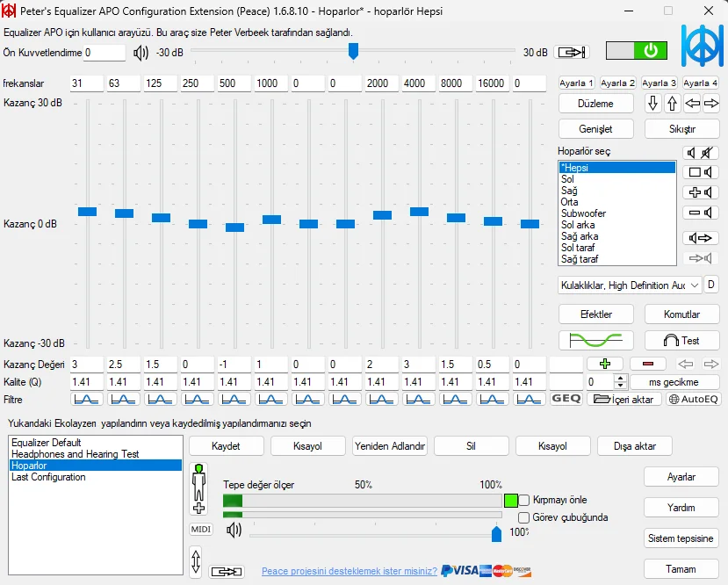Click the Ön Kuvvetlendirme input field
728x585 pixels.
click(x=104, y=53)
